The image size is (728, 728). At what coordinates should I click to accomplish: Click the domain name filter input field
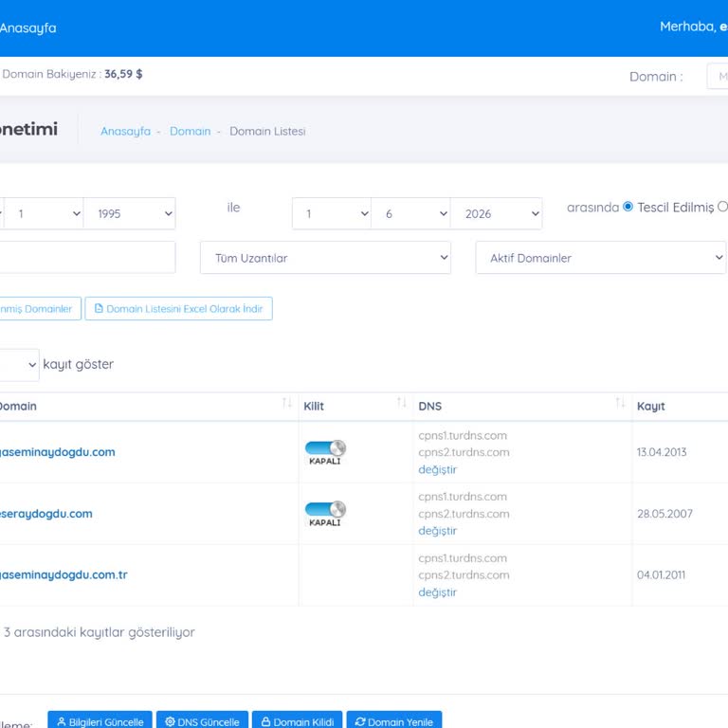point(87,257)
